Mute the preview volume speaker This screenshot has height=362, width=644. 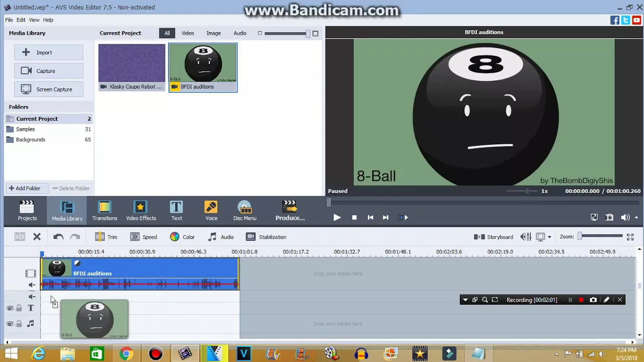625,217
